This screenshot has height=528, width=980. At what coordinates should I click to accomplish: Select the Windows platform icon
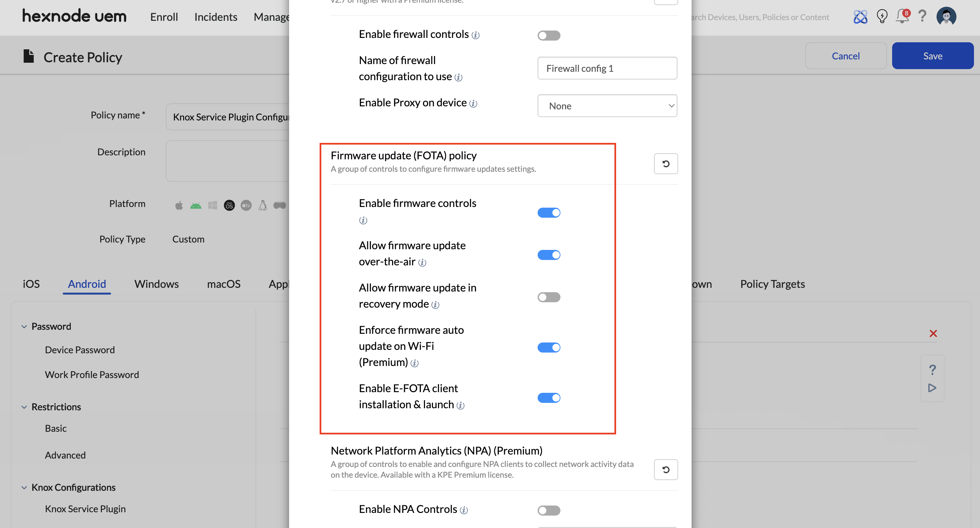coord(213,205)
